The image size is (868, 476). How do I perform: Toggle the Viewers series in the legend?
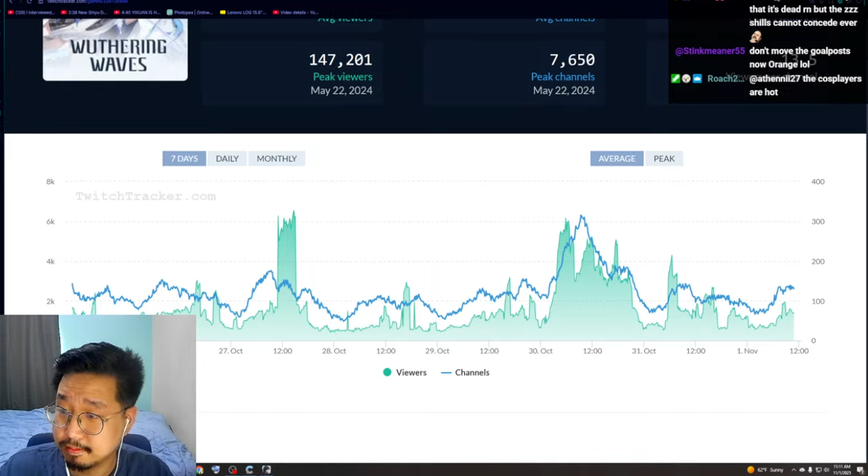coord(405,373)
